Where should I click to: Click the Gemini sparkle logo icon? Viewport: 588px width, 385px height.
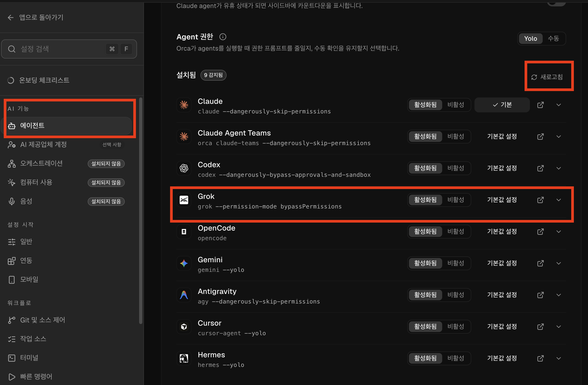click(x=184, y=263)
